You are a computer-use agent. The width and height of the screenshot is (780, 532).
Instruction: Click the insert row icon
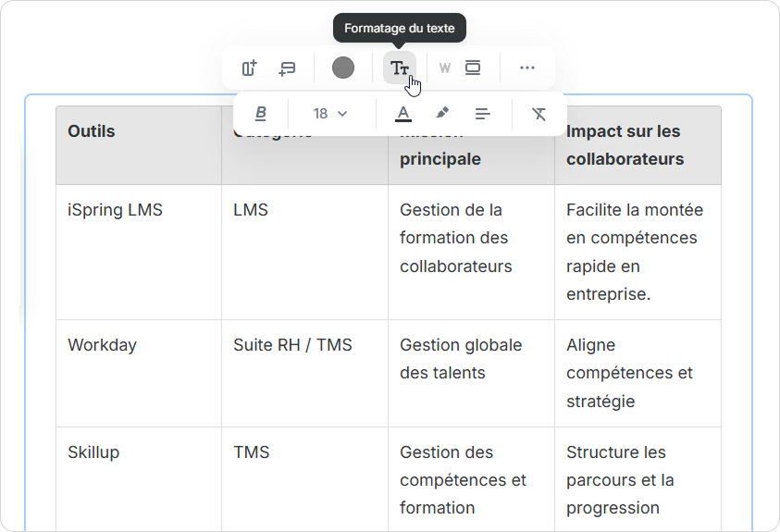coord(287,68)
